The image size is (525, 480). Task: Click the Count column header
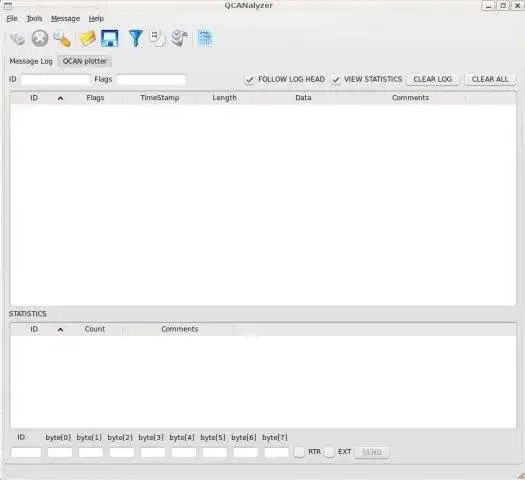[95, 329]
